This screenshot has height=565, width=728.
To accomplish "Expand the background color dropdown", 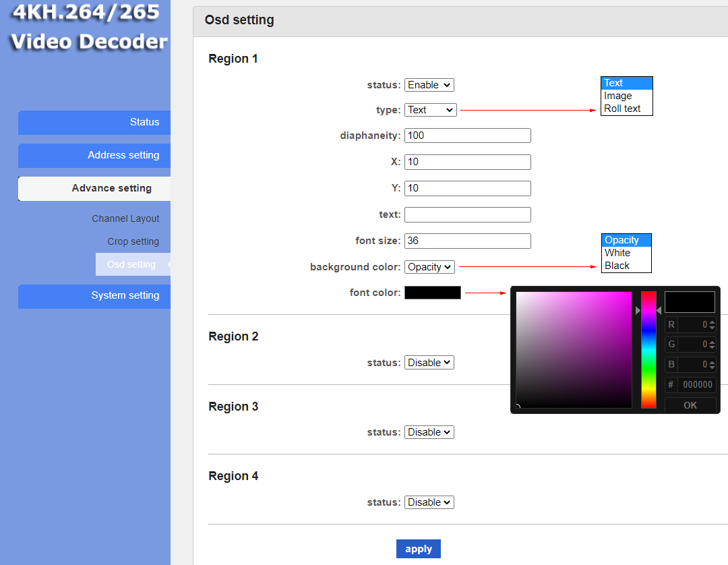I will pos(429,267).
